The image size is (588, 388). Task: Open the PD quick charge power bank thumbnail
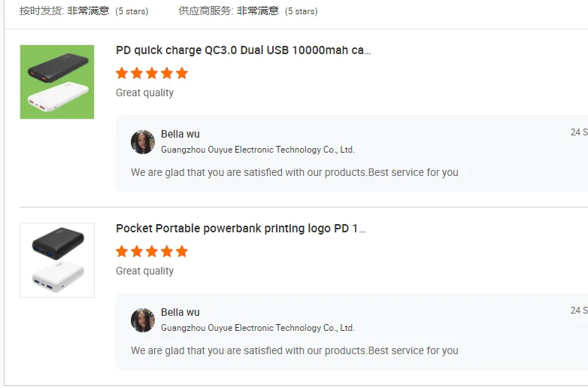coord(57,82)
